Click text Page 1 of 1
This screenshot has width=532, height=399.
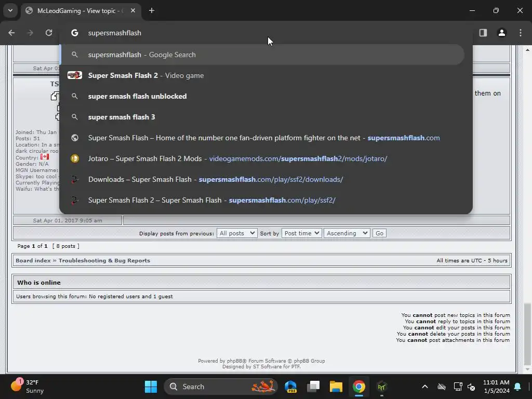[32, 246]
